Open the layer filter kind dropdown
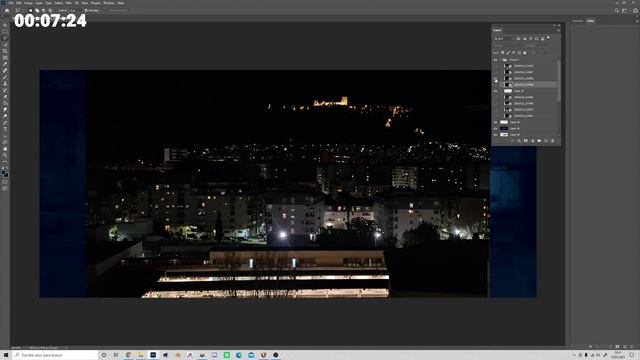 pos(504,38)
